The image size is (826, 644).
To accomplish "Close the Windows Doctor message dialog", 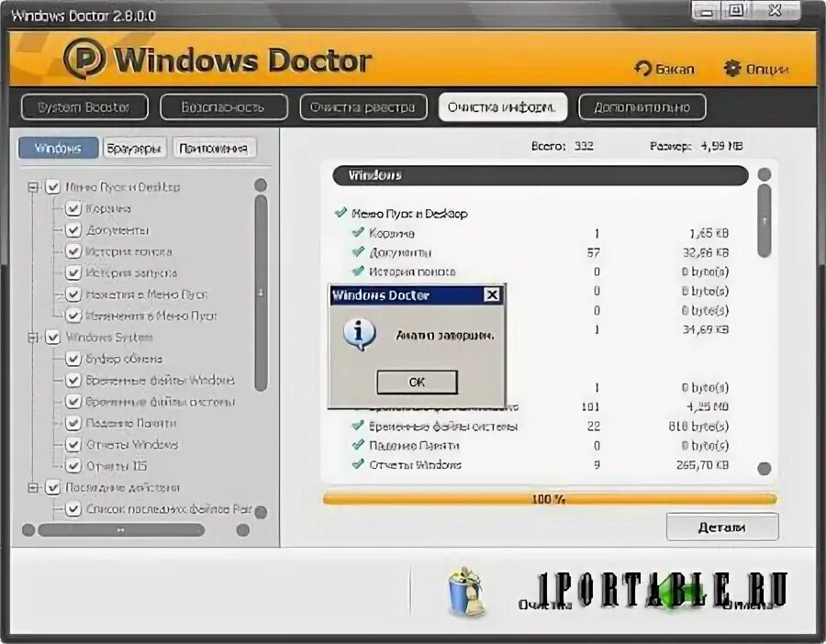I will 492,294.
